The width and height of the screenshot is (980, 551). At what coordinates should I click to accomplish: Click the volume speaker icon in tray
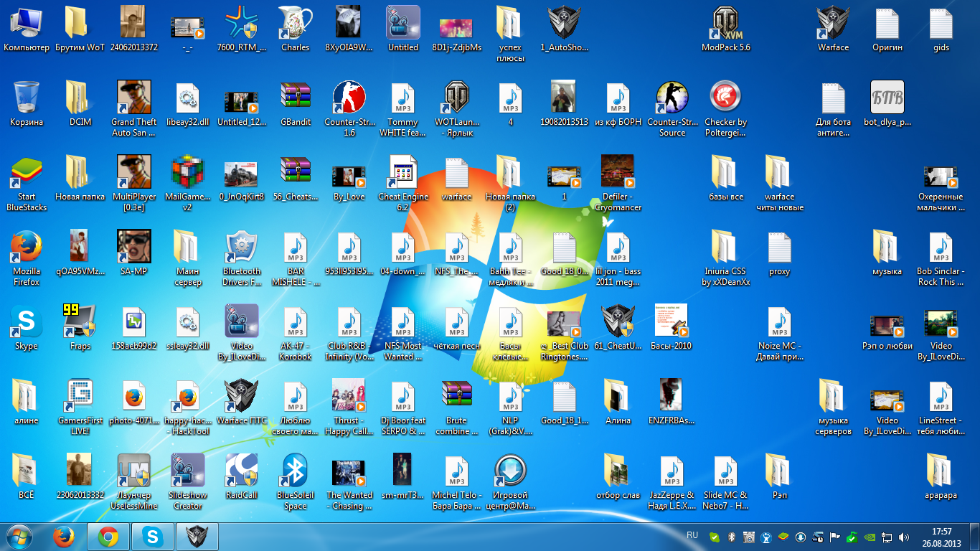[903, 537]
